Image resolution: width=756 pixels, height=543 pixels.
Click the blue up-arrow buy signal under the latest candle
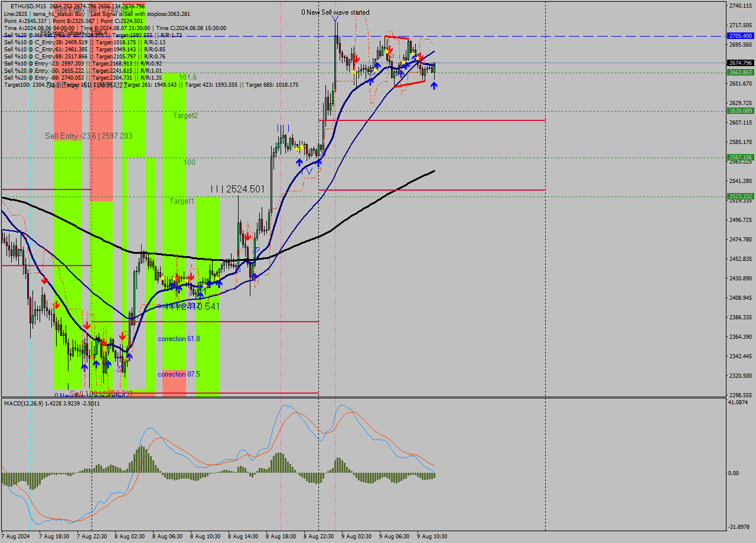(434, 86)
